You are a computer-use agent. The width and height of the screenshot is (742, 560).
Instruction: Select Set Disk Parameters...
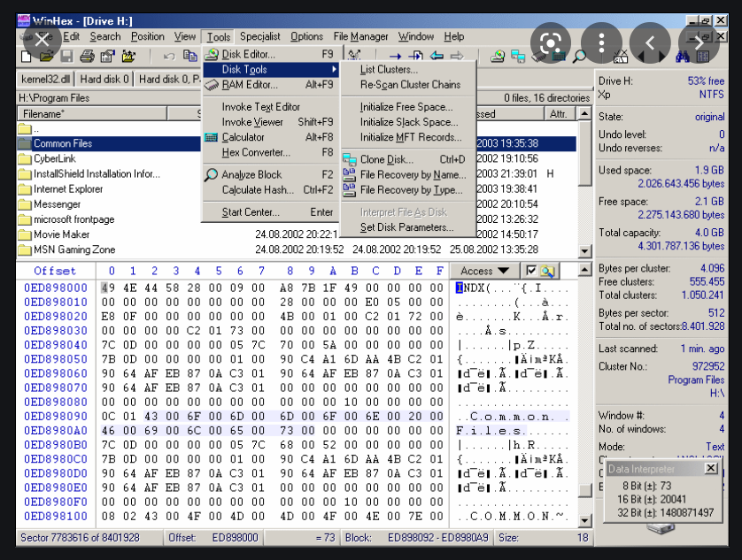(x=408, y=227)
